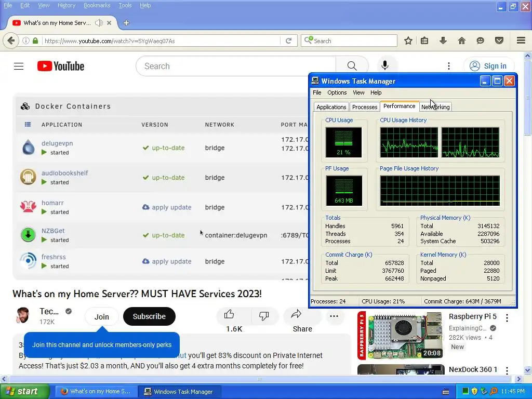Switch to the Applications tab

[x=331, y=107]
